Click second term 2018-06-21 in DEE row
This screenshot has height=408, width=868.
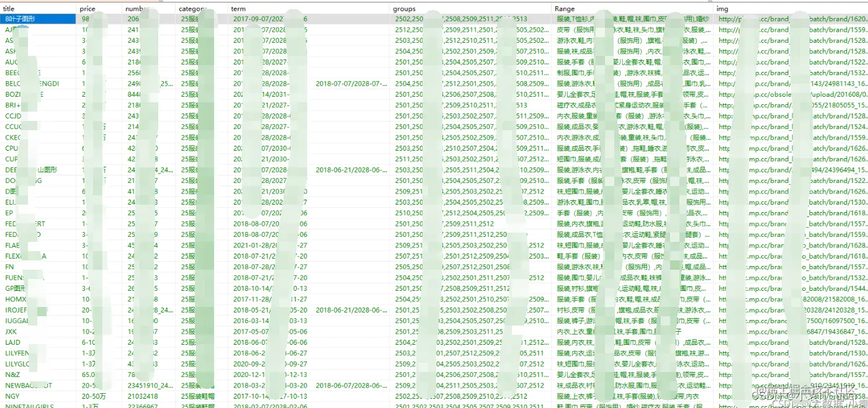352,170
